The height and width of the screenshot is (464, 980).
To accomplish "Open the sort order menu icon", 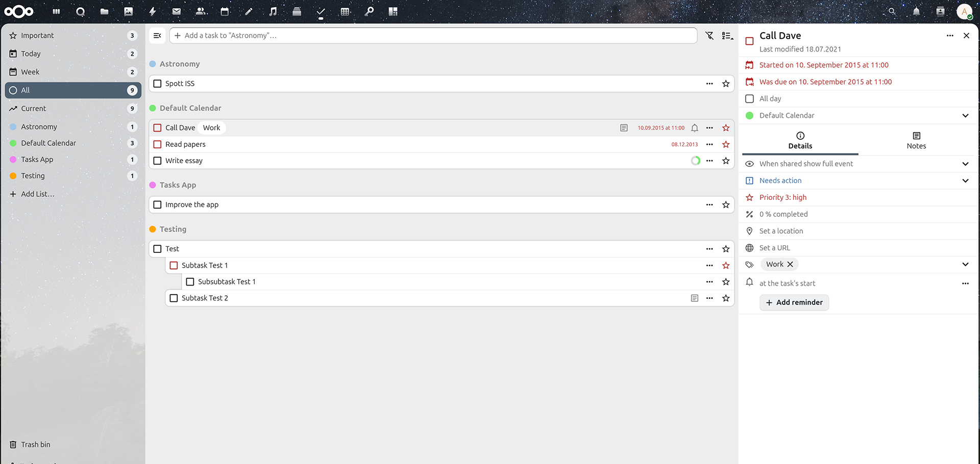I will click(x=727, y=36).
